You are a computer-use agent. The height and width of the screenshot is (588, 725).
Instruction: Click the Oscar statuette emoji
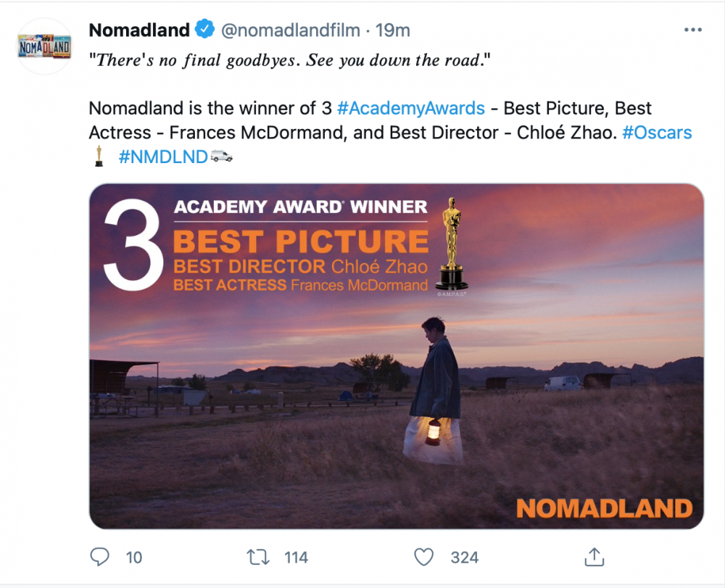tap(99, 156)
